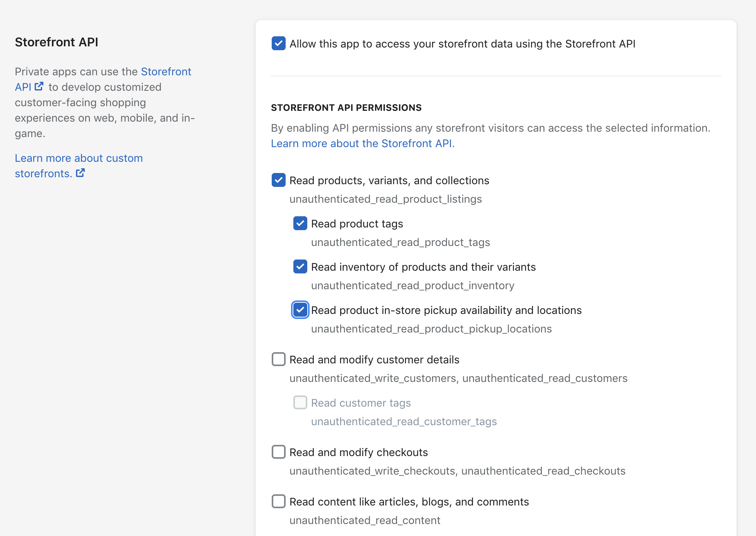
Task: Click the unauthenticated_read_content scope text
Action: 364,521
